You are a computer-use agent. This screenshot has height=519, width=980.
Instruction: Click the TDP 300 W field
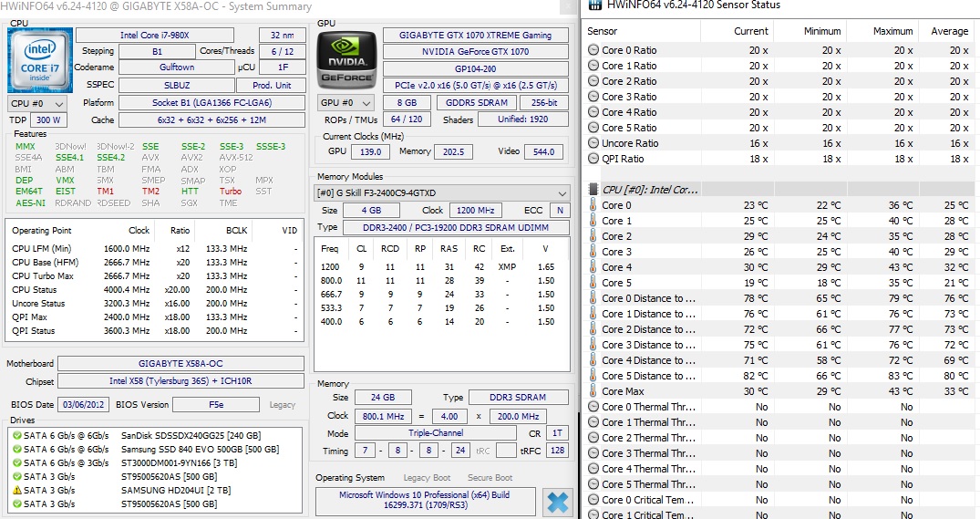48,120
